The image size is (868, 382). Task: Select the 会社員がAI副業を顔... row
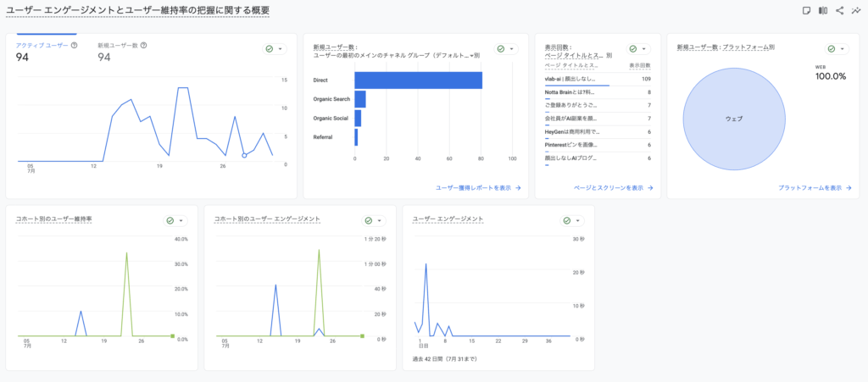598,119
